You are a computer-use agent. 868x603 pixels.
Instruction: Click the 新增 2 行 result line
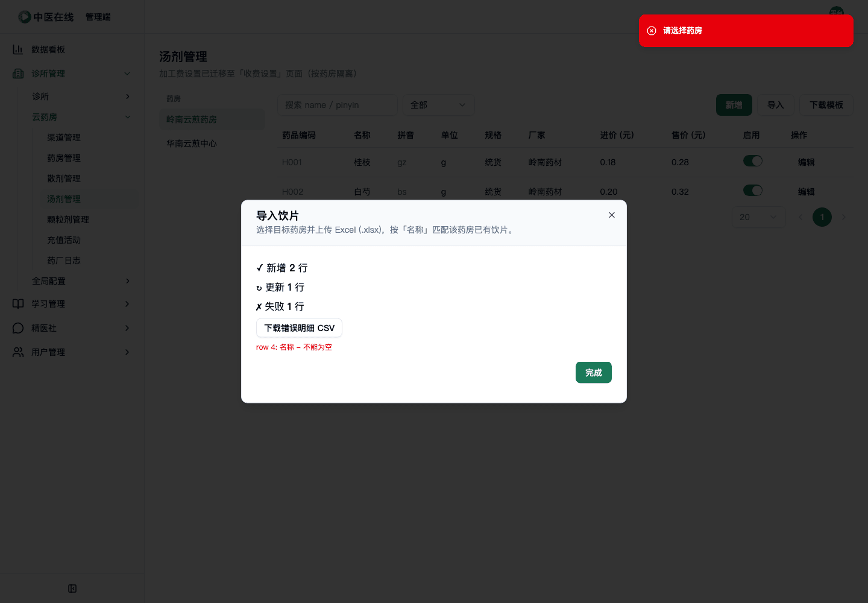(x=282, y=268)
